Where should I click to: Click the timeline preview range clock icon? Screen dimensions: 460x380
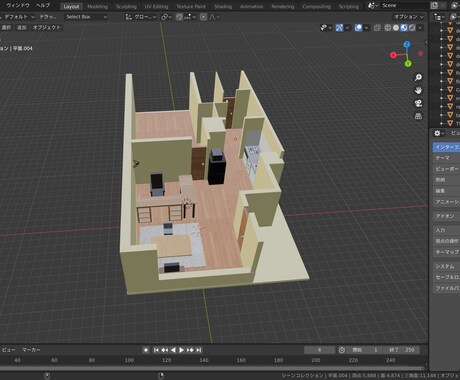coord(342,350)
